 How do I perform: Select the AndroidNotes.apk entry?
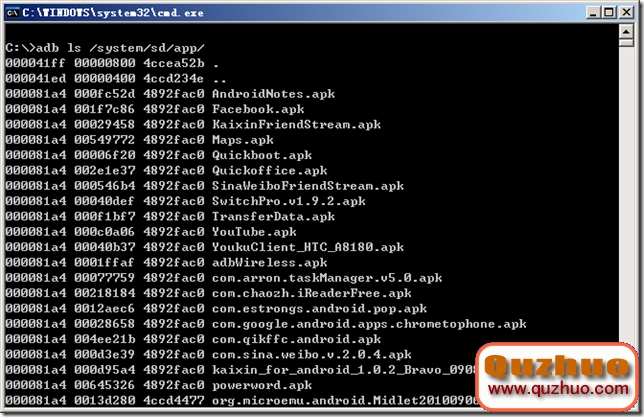(274, 94)
